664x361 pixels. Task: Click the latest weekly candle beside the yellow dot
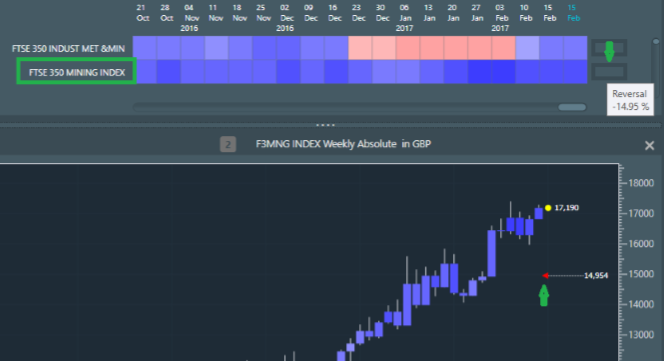539,213
